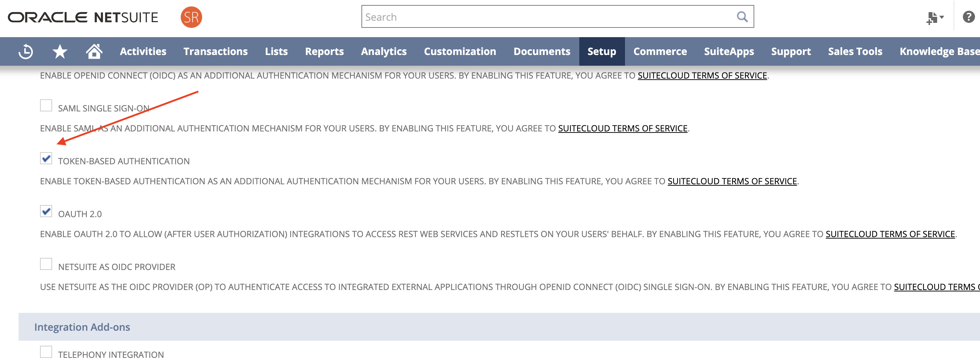Open SuiteCloud Terms link in OAuth 2.0 description
This screenshot has height=360, width=980.
(890, 234)
